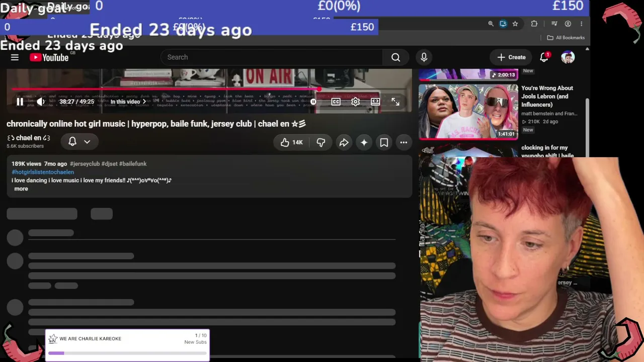Bookmark this page with the star
Image resolution: width=644 pixels, height=362 pixels.
point(515,24)
